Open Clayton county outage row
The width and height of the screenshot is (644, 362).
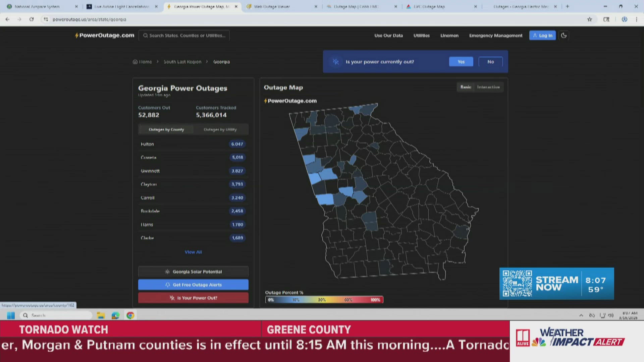click(x=193, y=184)
